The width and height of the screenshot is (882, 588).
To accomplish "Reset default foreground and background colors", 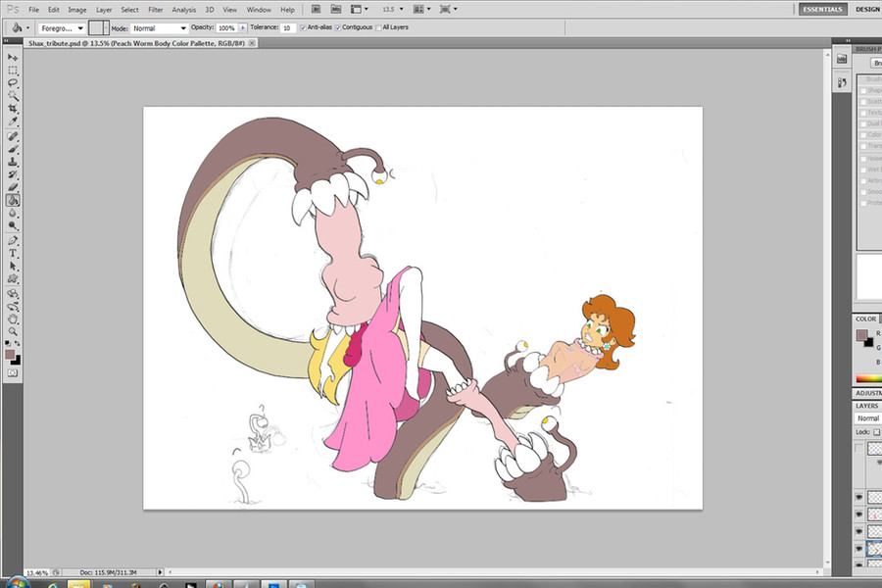I will click(x=8, y=343).
